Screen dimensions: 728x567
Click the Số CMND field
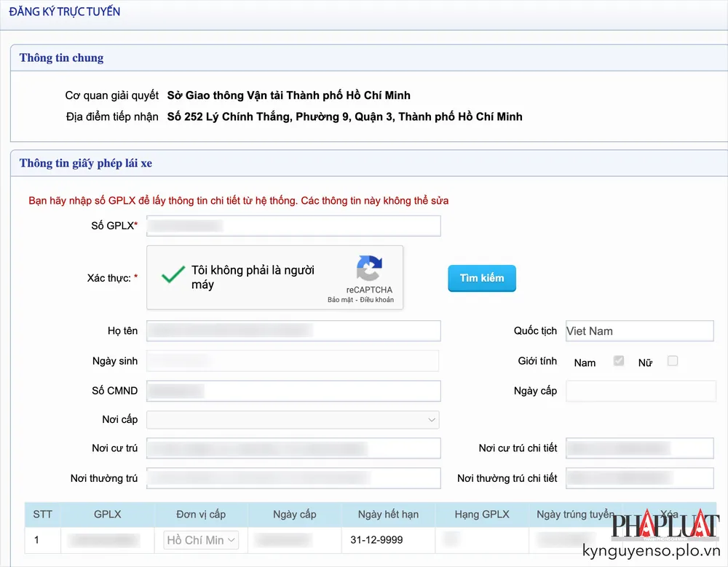click(293, 390)
